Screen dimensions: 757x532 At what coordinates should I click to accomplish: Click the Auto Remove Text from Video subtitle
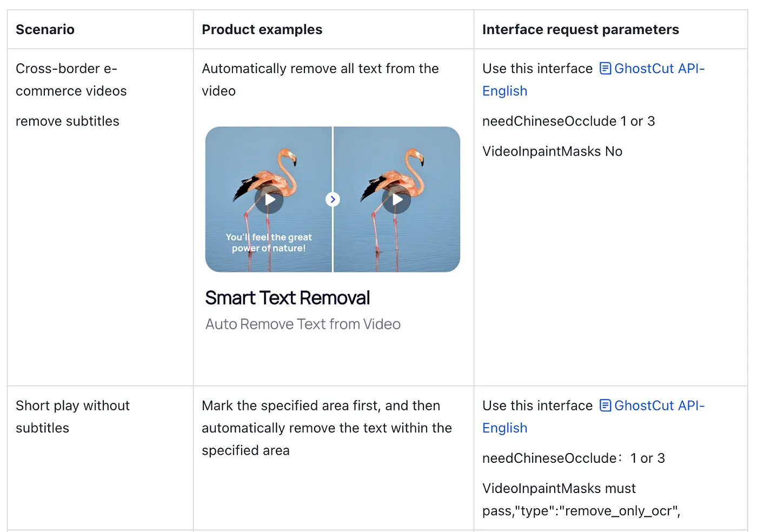pos(302,324)
